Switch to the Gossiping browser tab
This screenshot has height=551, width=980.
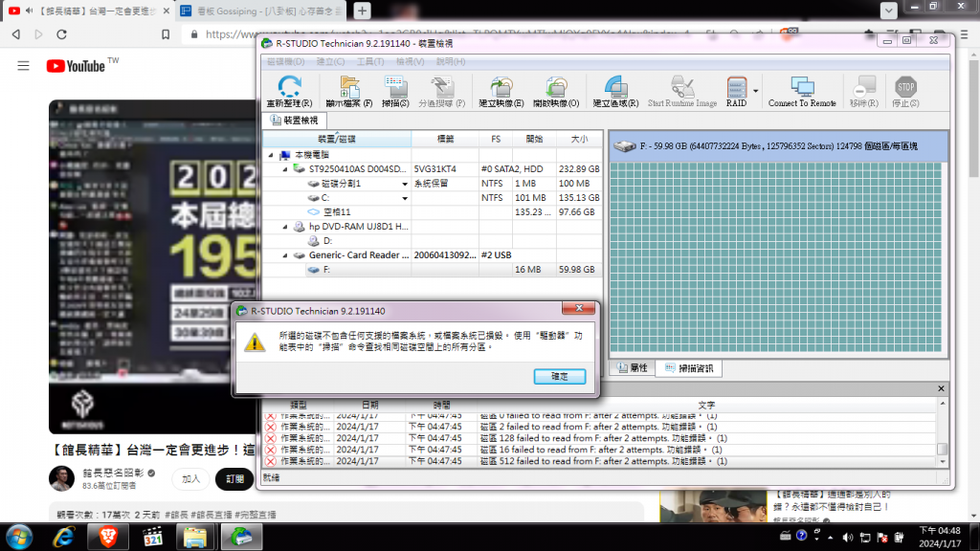pos(262,11)
